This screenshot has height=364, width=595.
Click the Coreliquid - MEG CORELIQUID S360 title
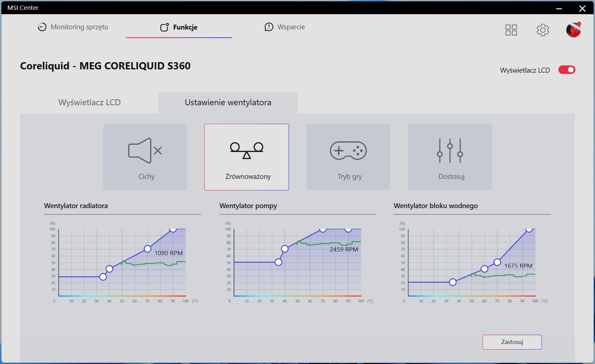click(105, 66)
